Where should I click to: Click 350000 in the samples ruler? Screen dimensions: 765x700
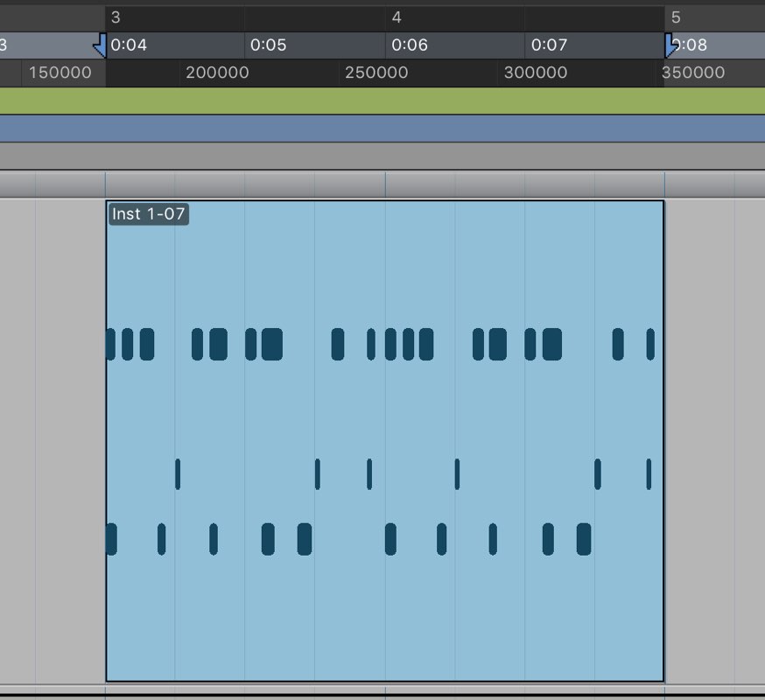[693, 73]
